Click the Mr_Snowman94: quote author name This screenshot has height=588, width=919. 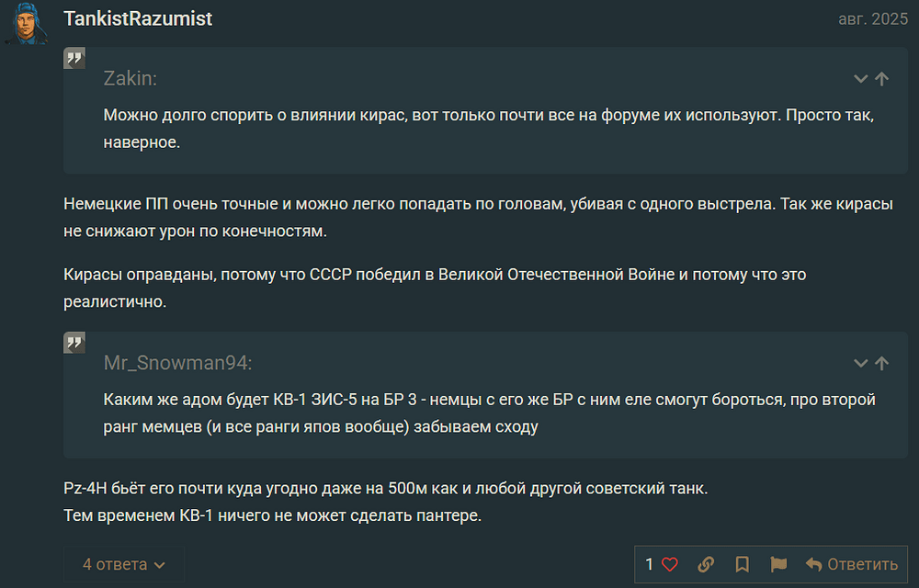pyautogui.click(x=178, y=363)
